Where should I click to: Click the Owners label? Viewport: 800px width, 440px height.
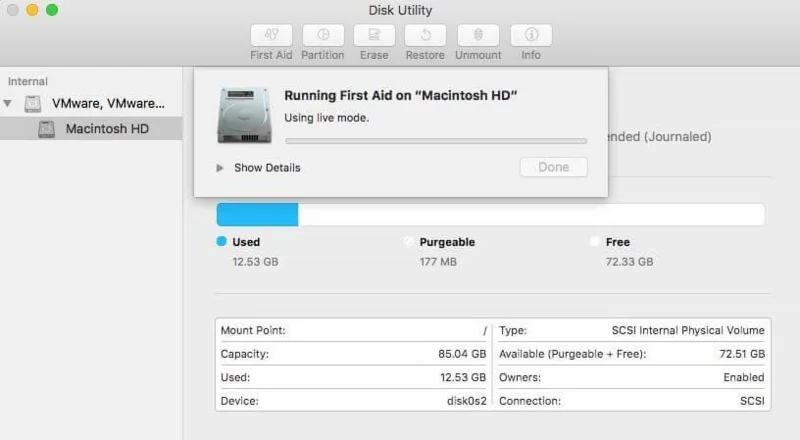pos(520,377)
